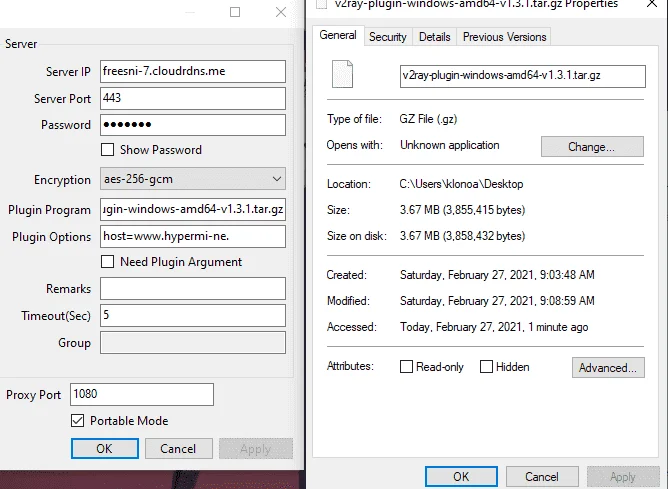The height and width of the screenshot is (489, 668).
Task: Enable Need Plugin Argument checkbox
Action: [107, 262]
